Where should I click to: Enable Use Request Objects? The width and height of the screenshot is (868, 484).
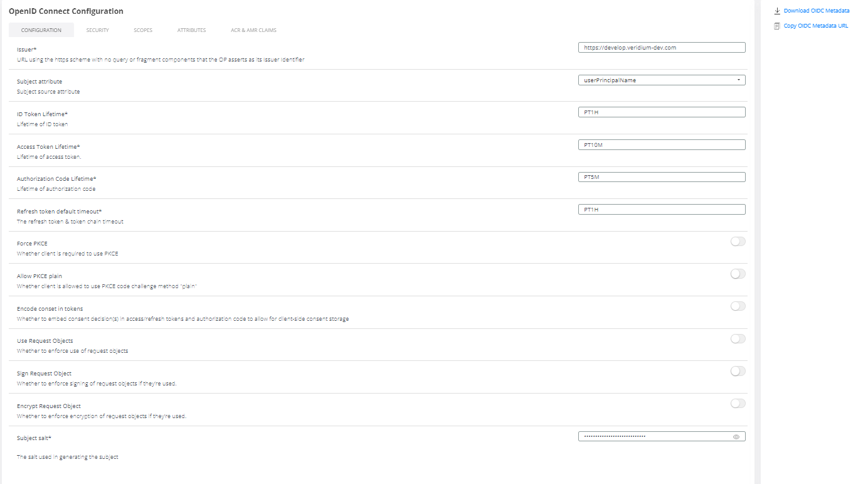(x=738, y=338)
